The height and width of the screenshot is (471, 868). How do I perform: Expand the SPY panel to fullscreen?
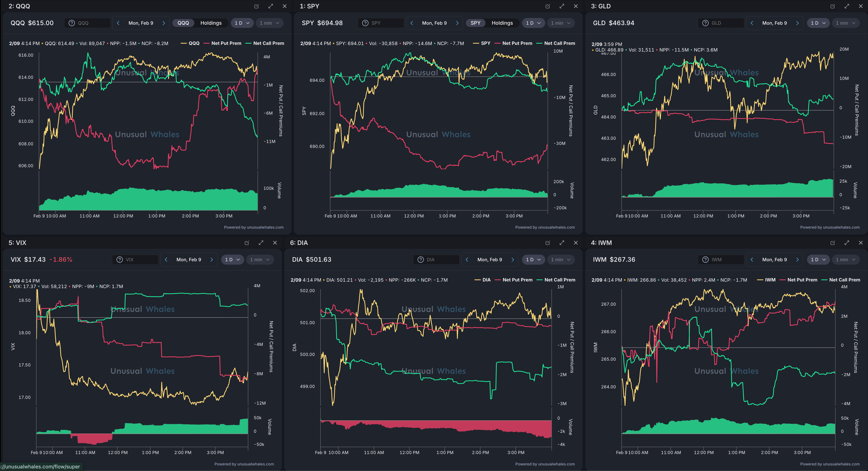pyautogui.click(x=562, y=6)
